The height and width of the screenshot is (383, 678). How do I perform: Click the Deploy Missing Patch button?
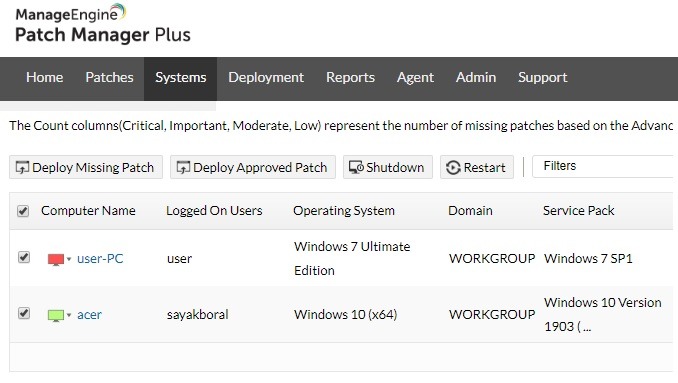tap(86, 167)
